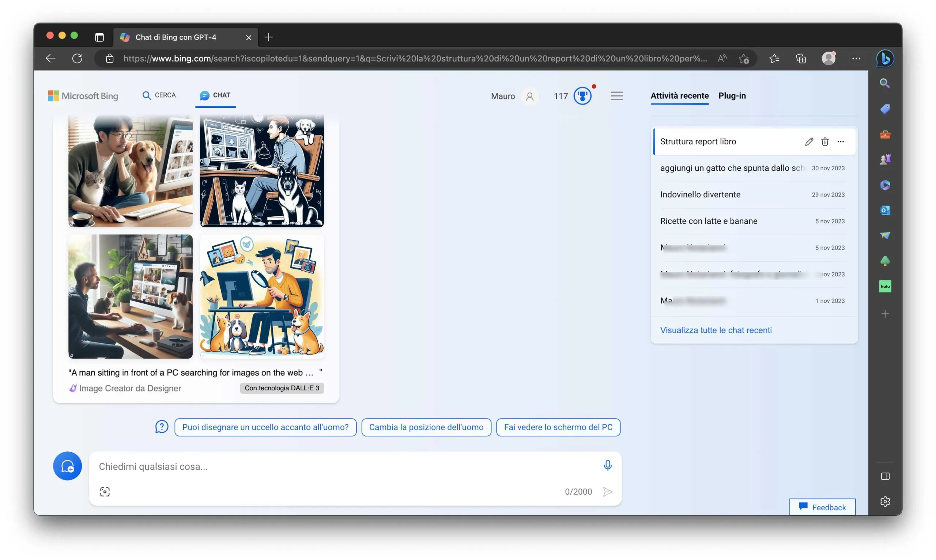Screen dimensions: 936x560
Task: Click suggestion 'Puoi disegnare un uccello accanto all'uomo?'
Action: [x=265, y=427]
